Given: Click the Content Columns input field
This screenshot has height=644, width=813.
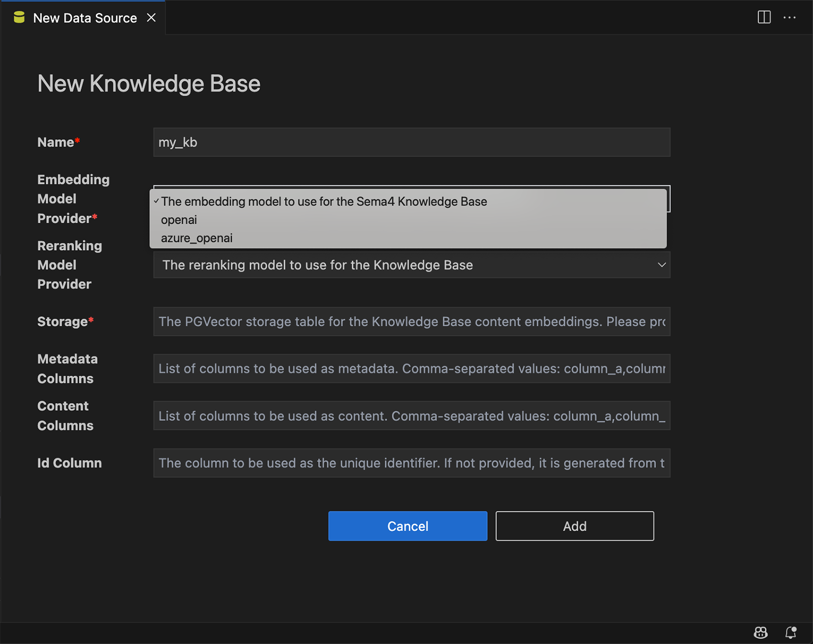Looking at the screenshot, I should coord(412,415).
